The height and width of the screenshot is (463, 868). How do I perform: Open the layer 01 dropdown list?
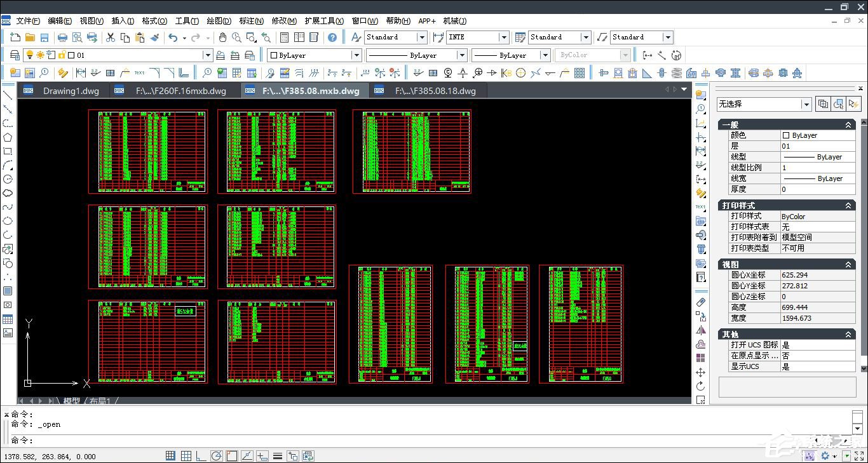point(207,55)
